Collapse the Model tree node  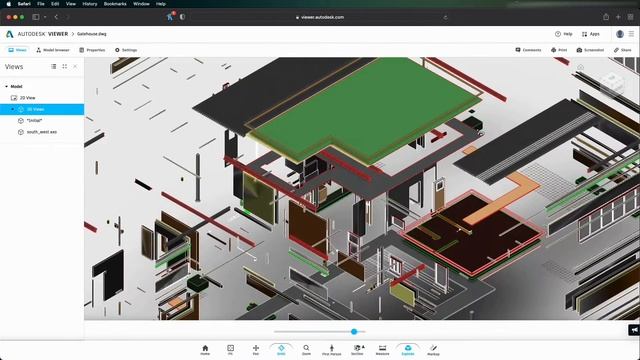click(6, 87)
